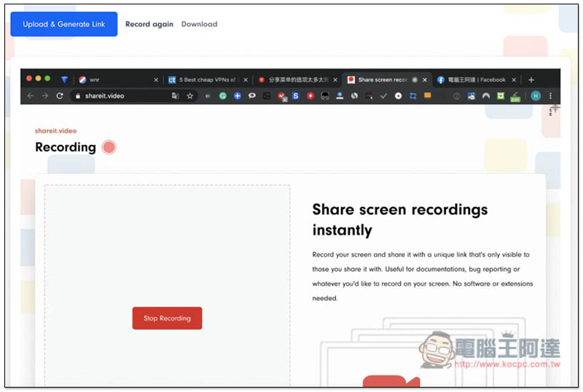583x392 pixels.
Task: Click the blue plus circle extension icon
Action: [238, 96]
